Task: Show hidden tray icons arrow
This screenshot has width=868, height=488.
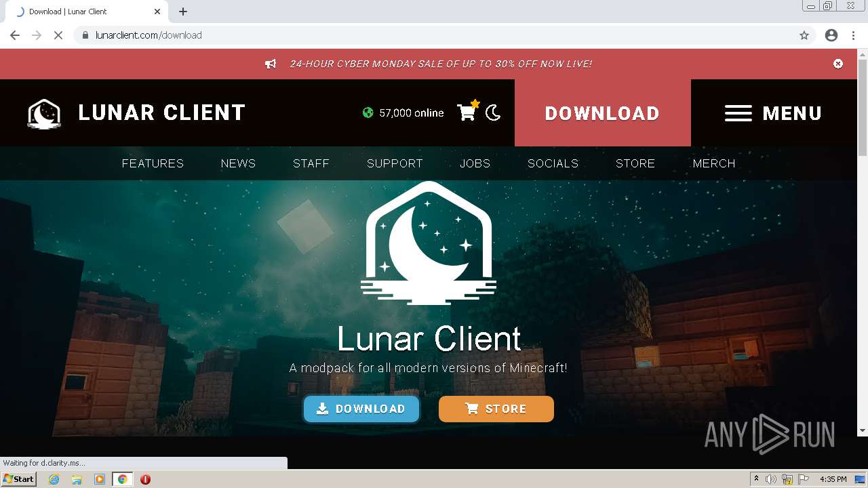Action: [x=756, y=479]
